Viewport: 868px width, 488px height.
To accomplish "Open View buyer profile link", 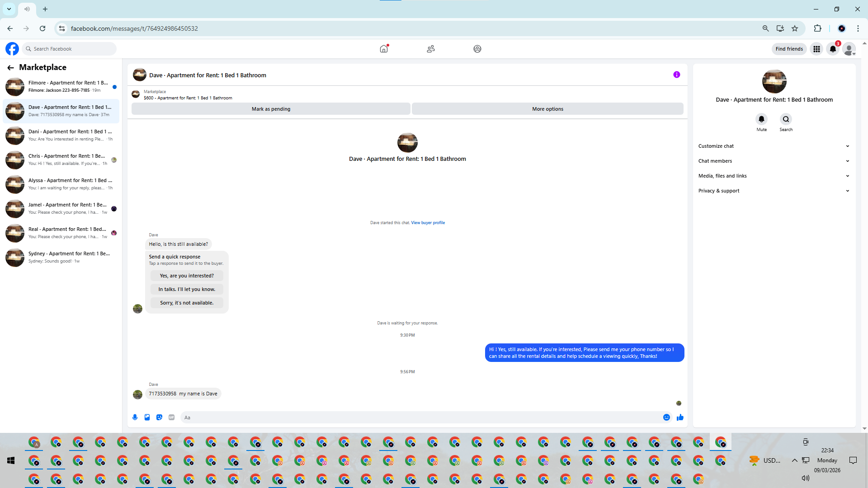I will (428, 223).
